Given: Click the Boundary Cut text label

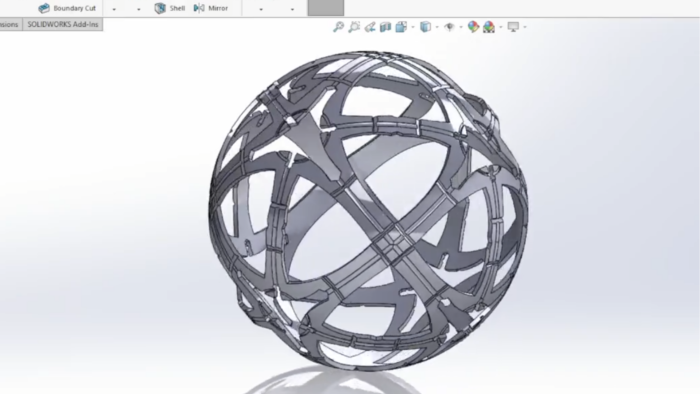Looking at the screenshot, I should (75, 8).
